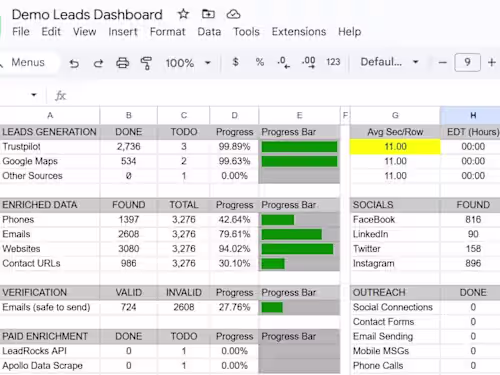The width and height of the screenshot is (500, 375).
Task: Print the spreadsheet using printer icon
Action: tap(122, 63)
